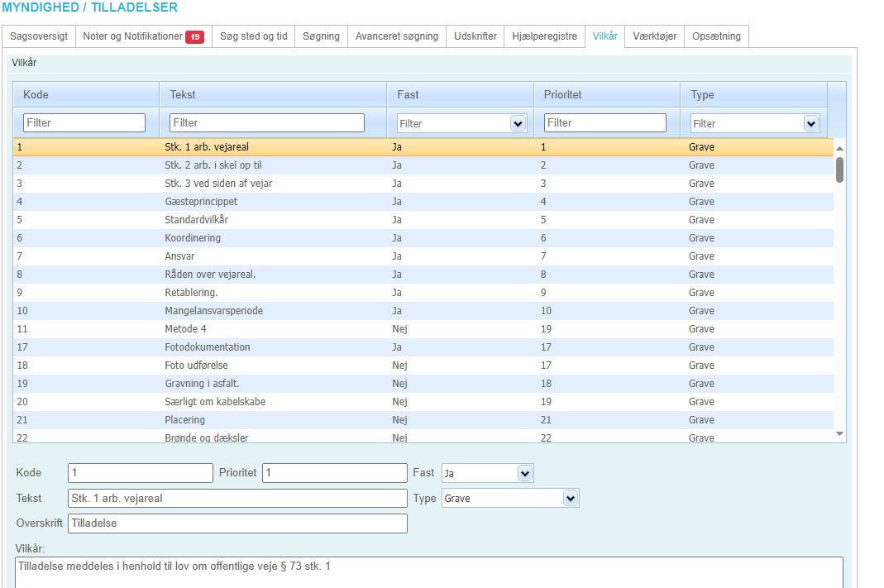Expand the Type column filter dropdown
Viewport: 884px width, 588px height.
point(811,123)
